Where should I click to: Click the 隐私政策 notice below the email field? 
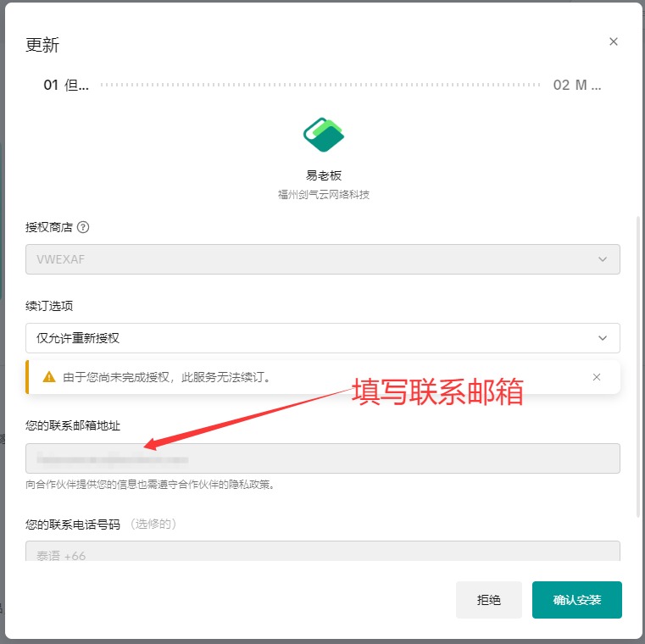(150, 485)
